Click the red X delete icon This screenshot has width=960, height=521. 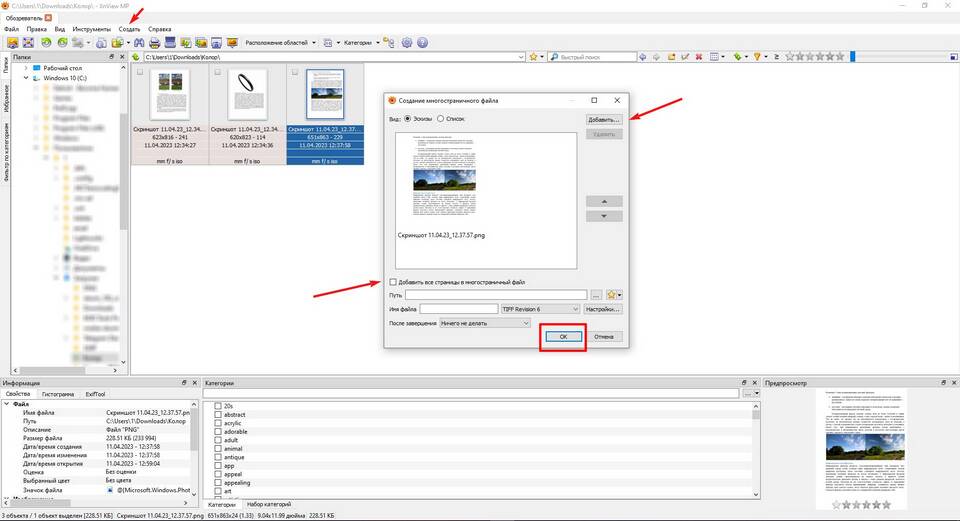point(699,57)
